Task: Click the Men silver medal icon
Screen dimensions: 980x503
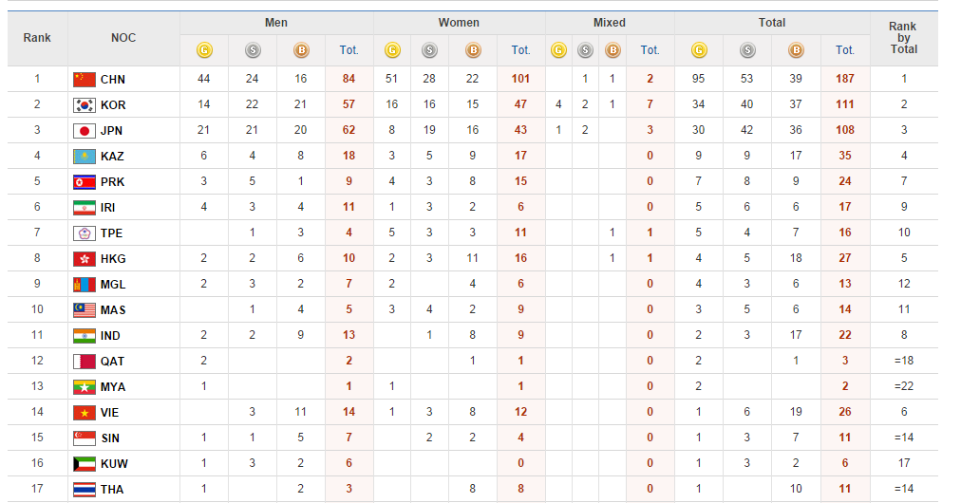Action: tap(253, 50)
